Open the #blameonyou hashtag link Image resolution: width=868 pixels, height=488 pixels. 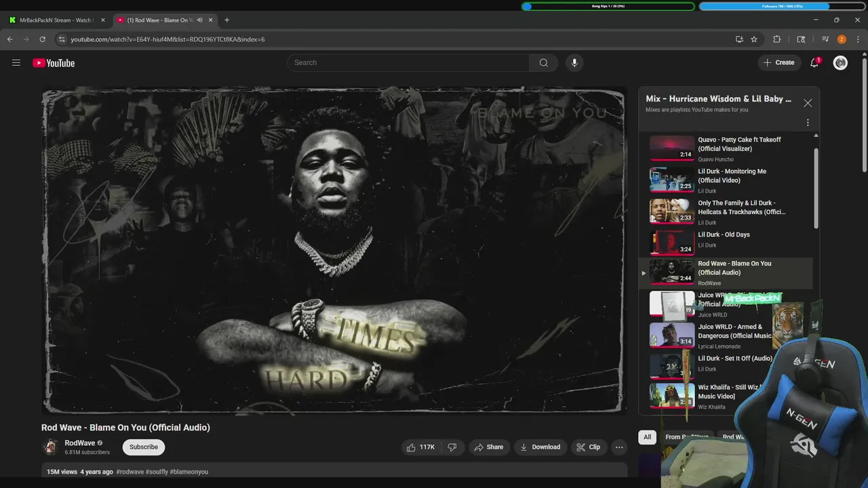[x=189, y=472]
